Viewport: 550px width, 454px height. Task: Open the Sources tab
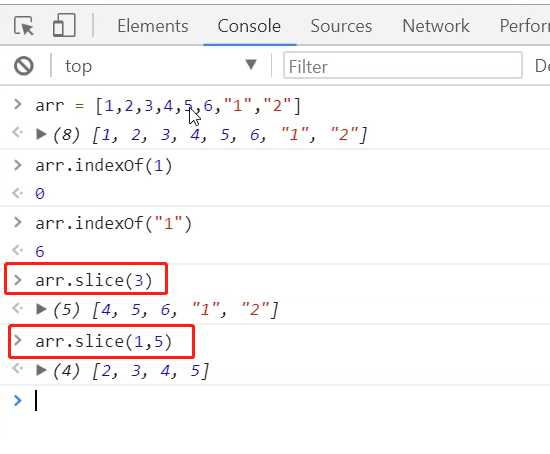click(x=341, y=26)
